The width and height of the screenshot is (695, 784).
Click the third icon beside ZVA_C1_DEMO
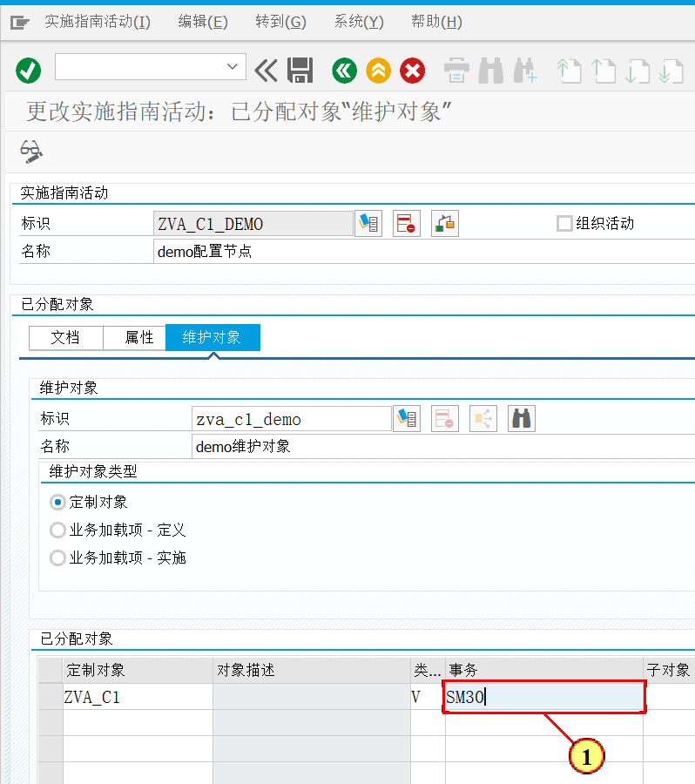point(445,223)
